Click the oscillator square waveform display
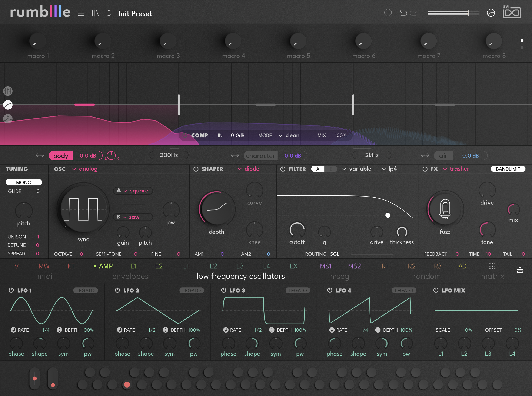 [x=83, y=209]
